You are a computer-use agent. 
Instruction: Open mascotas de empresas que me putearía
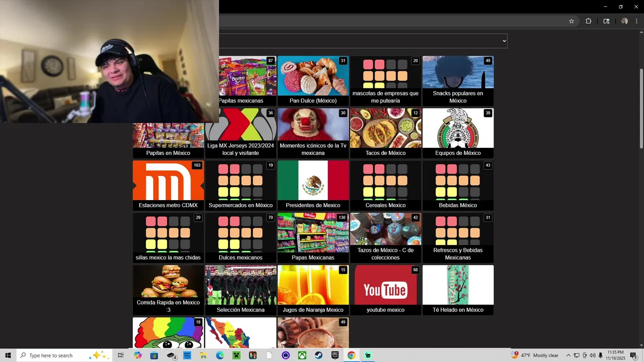coord(385,80)
